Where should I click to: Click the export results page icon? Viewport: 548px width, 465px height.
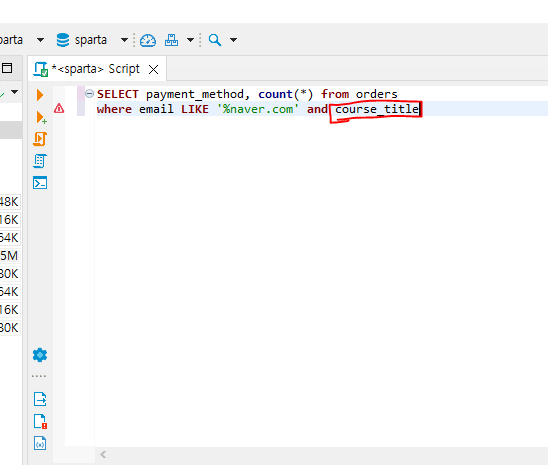(x=40, y=399)
